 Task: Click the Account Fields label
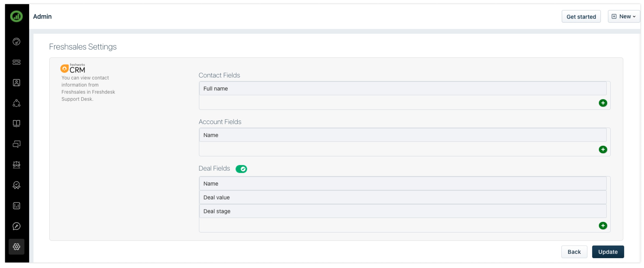[x=220, y=122]
